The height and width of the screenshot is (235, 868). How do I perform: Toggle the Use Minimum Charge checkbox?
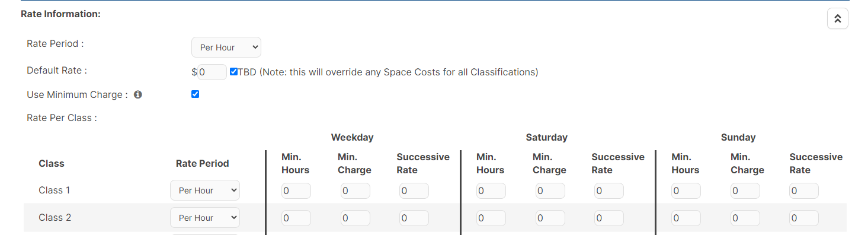(195, 94)
